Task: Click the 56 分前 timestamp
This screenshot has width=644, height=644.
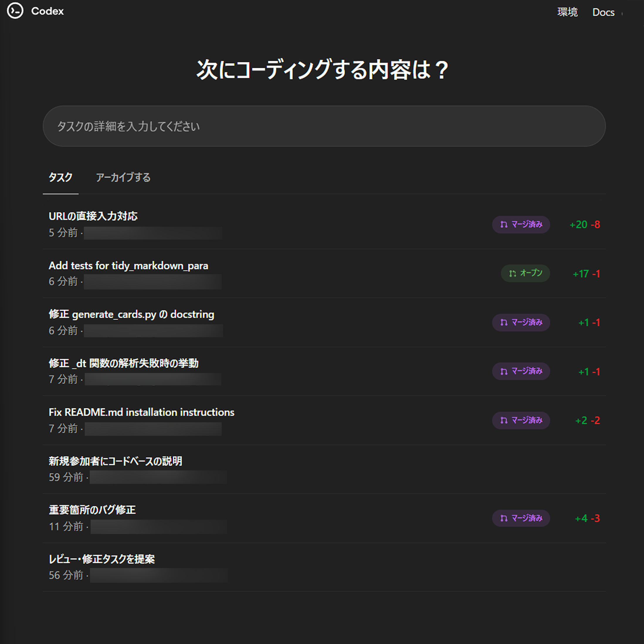Action: point(66,575)
